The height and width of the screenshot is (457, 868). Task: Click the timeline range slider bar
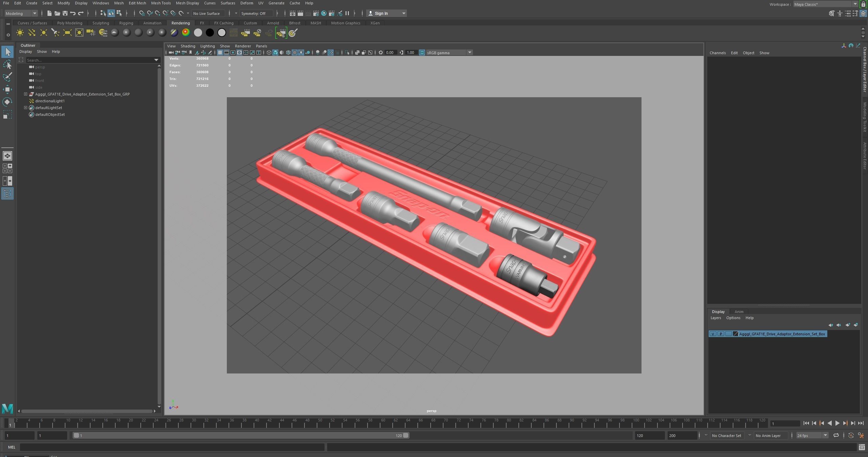241,435
